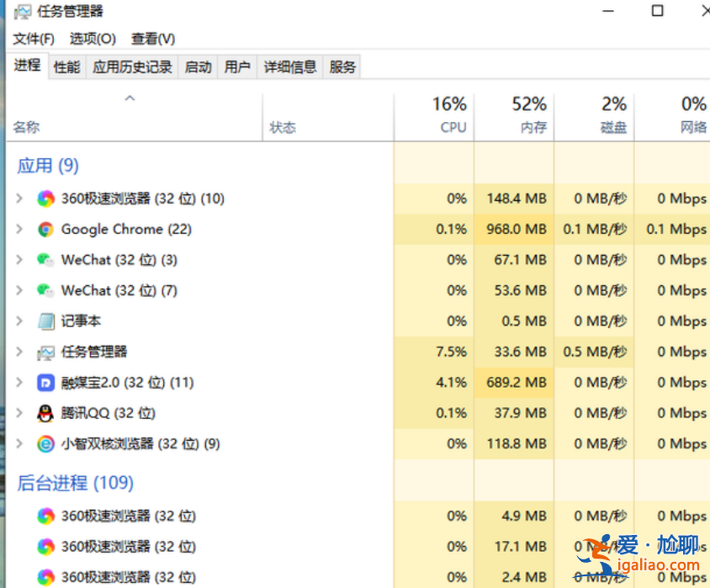Screen dimensions: 710x588
Task: Click the Google Chrome process icon
Action: tap(45, 229)
